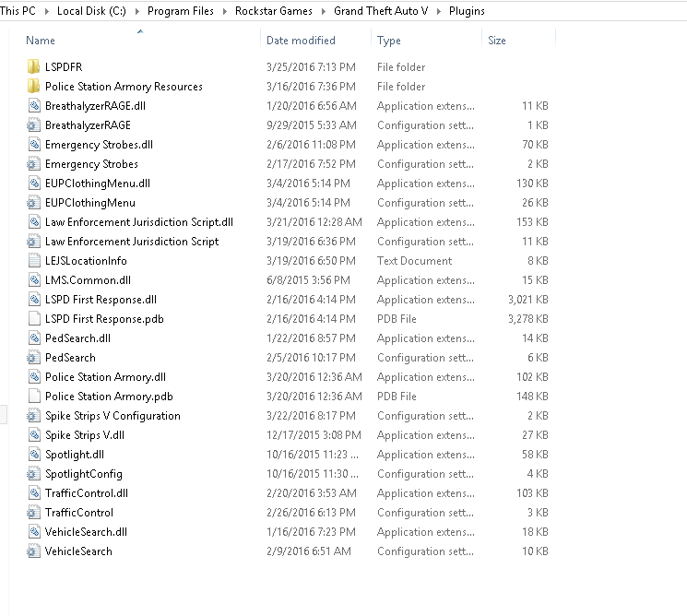Click the file name Spotlight.dll
This screenshot has height=616, width=687.
point(75,455)
